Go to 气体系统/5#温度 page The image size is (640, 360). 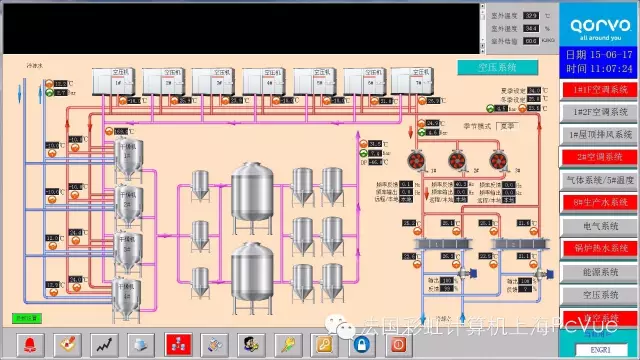[600, 180]
